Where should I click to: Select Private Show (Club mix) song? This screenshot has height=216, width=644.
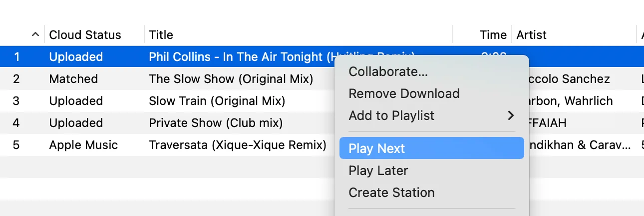click(216, 123)
